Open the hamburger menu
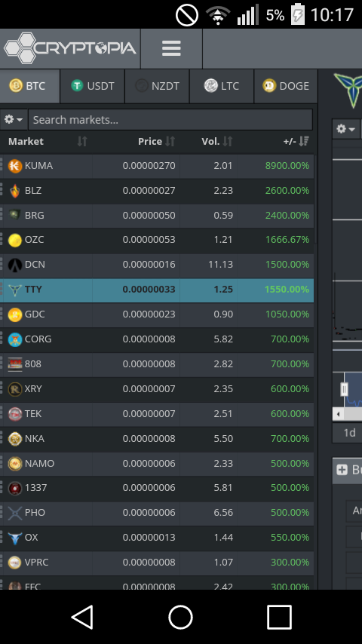This screenshot has width=362, height=644. coord(171,48)
